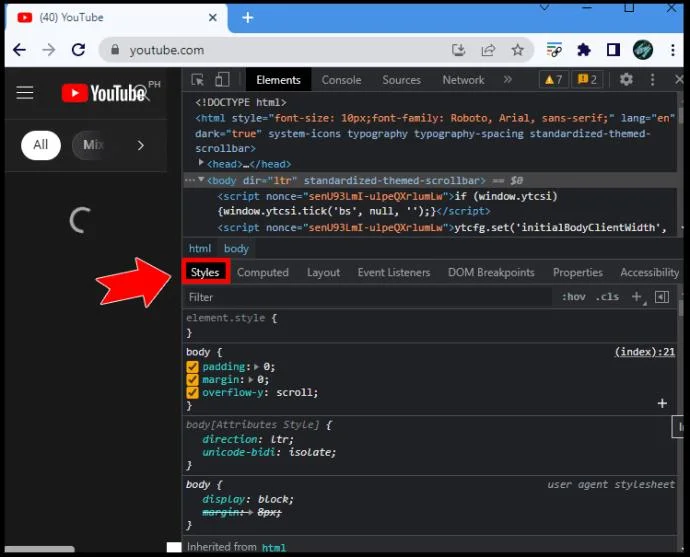Toggle the browser side panel icon
Viewport: 690px width, 557px height.
pos(613,50)
